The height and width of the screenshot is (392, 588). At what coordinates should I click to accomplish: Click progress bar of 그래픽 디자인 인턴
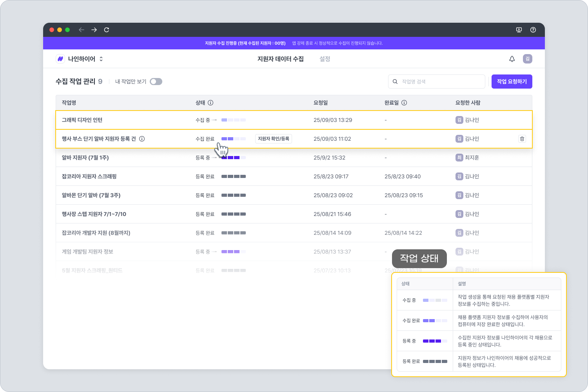[x=233, y=120]
